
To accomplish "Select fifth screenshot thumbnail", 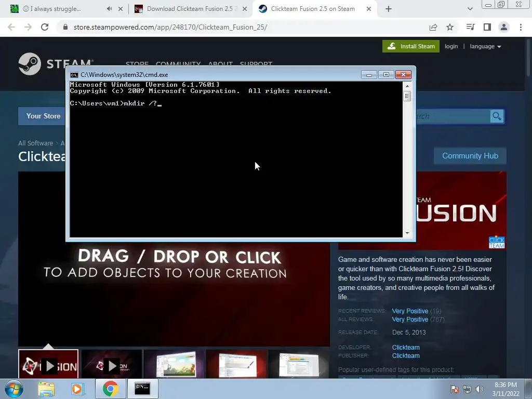I will [x=299, y=364].
